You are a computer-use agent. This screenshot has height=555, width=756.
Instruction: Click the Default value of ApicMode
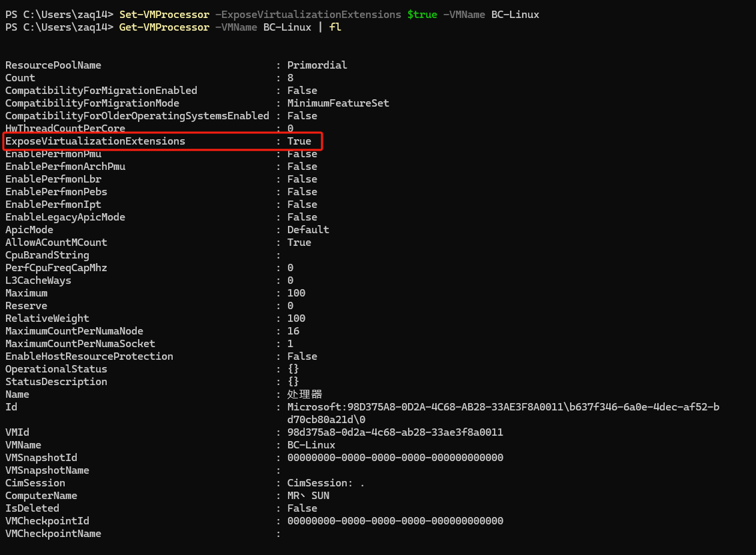coord(308,230)
